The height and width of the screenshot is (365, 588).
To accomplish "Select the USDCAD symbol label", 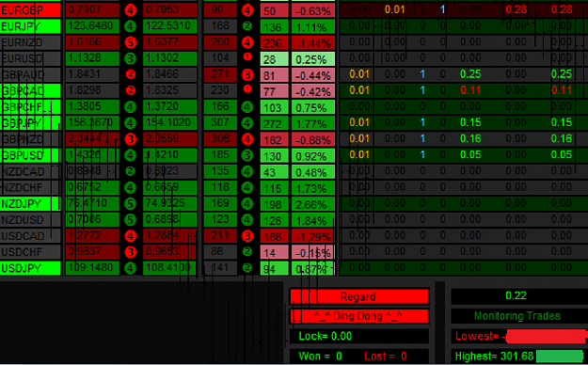I will coord(30,236).
